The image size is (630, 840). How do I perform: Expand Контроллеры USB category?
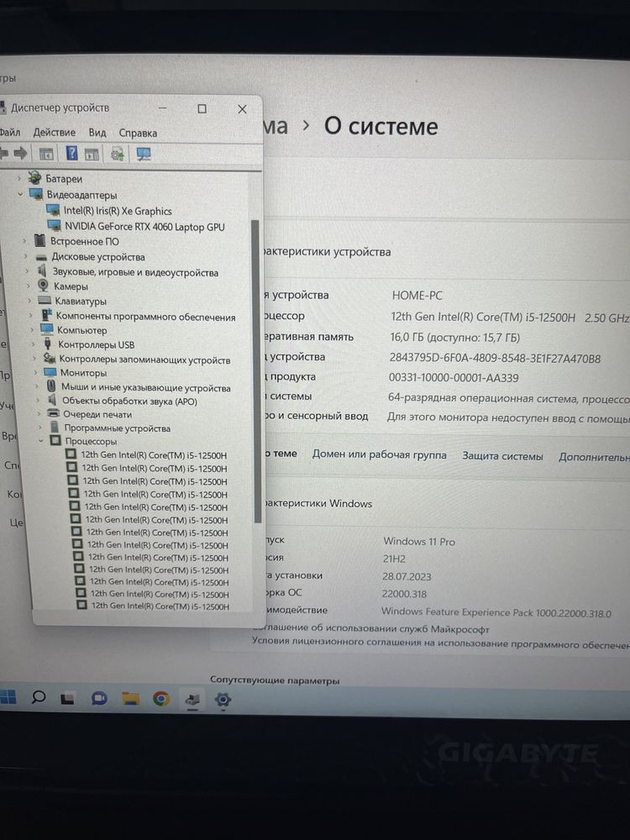point(34,344)
